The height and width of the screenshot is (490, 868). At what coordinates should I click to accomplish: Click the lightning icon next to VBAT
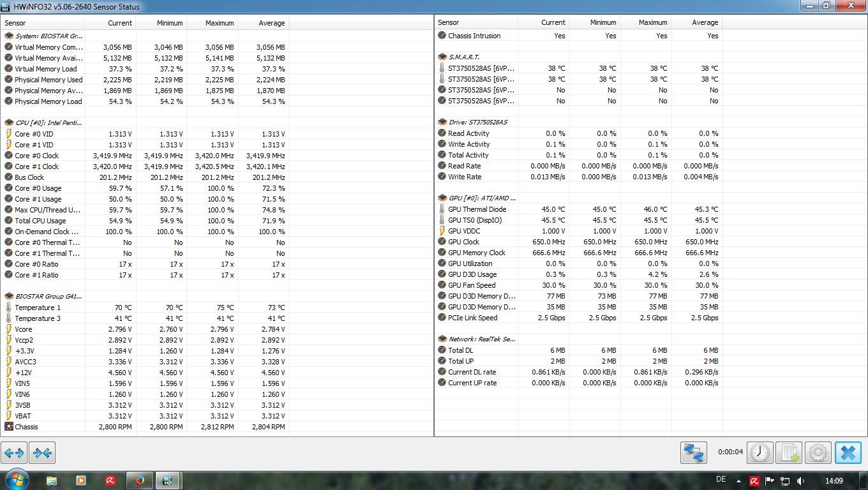pyautogui.click(x=9, y=416)
